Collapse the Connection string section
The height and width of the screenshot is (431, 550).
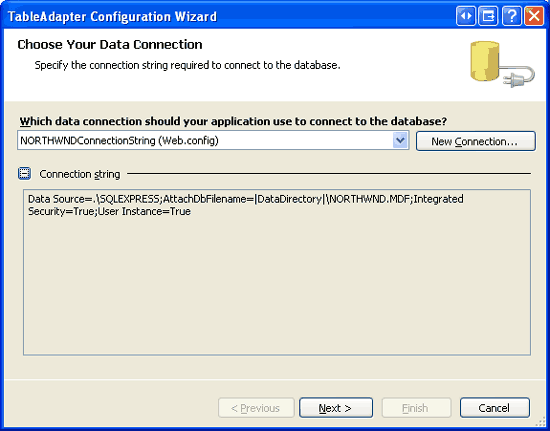25,174
